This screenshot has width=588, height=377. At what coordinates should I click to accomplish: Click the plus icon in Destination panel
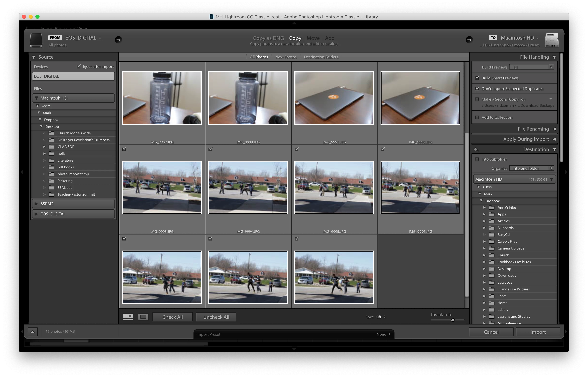pos(476,149)
